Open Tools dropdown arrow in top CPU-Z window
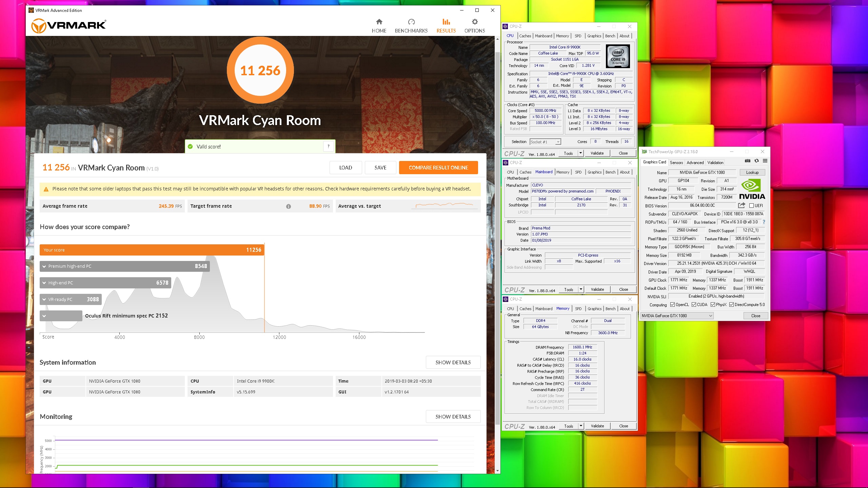The width and height of the screenshot is (868, 488). click(581, 153)
